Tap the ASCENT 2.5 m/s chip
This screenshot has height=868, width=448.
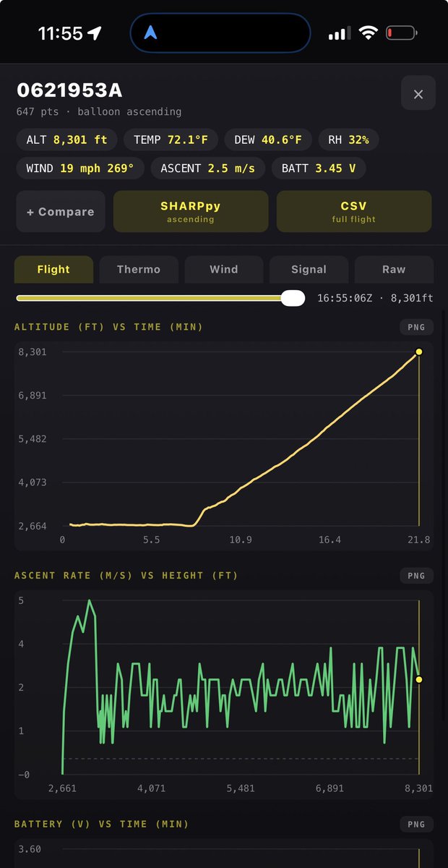click(x=208, y=169)
